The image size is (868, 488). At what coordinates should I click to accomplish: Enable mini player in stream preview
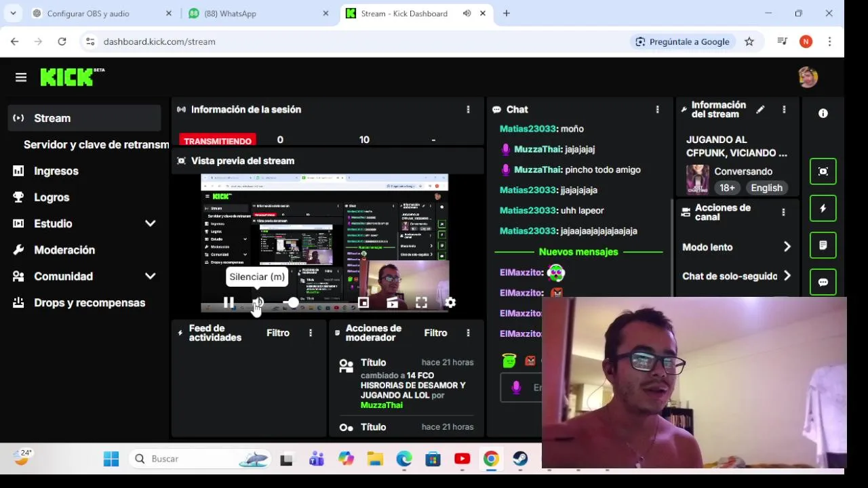tap(363, 303)
